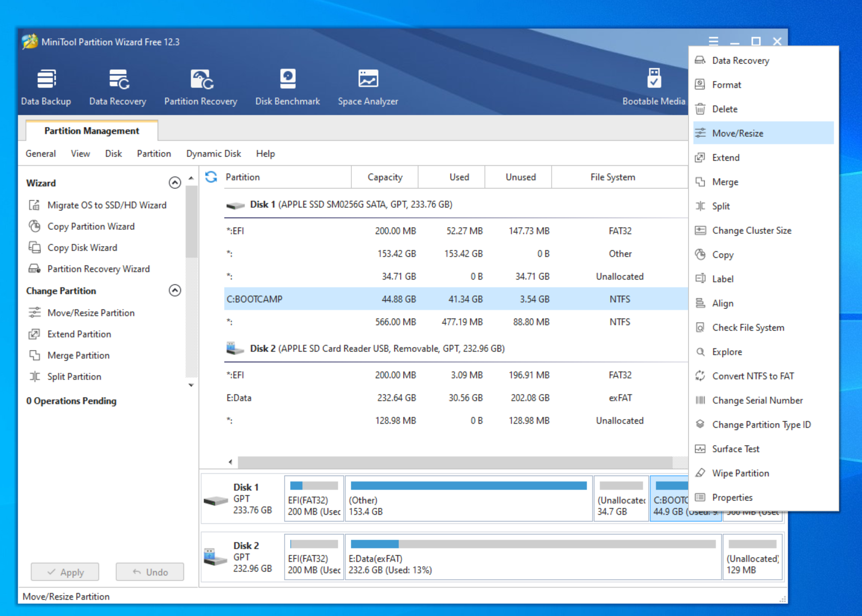Click the Apply button
The width and height of the screenshot is (862, 616).
65,572
